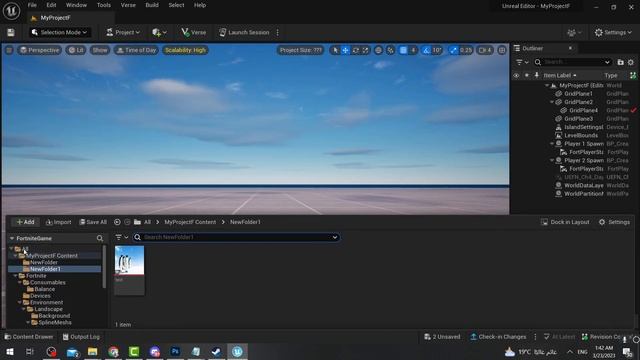
Task: Click the Verse toolbar button
Action: 194,32
